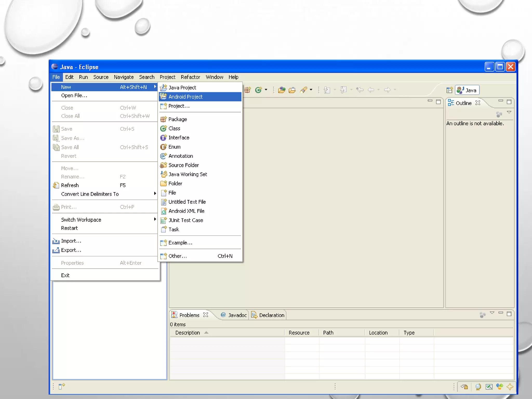
Task: Click the New Java Class toolbar icon
Action: [x=258, y=90]
